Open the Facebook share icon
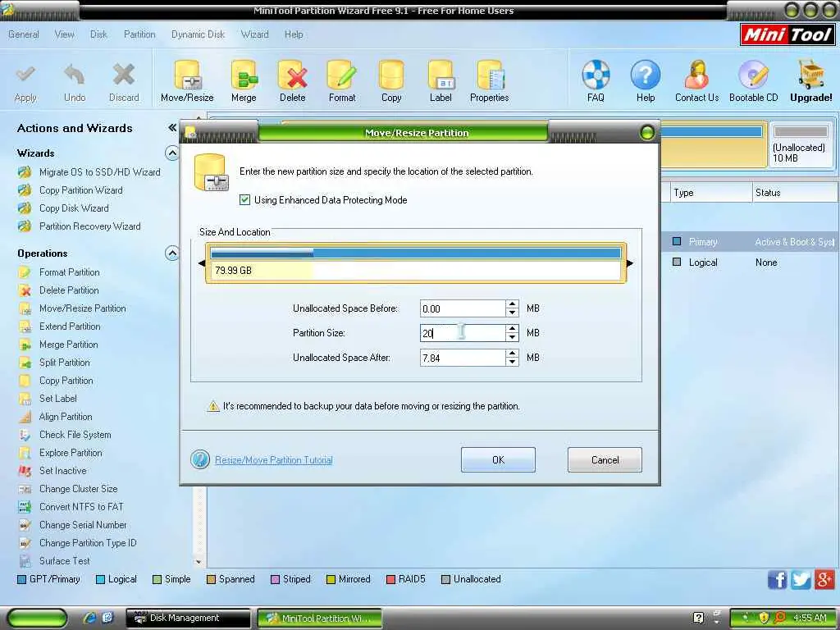The width and height of the screenshot is (840, 630). point(778,579)
